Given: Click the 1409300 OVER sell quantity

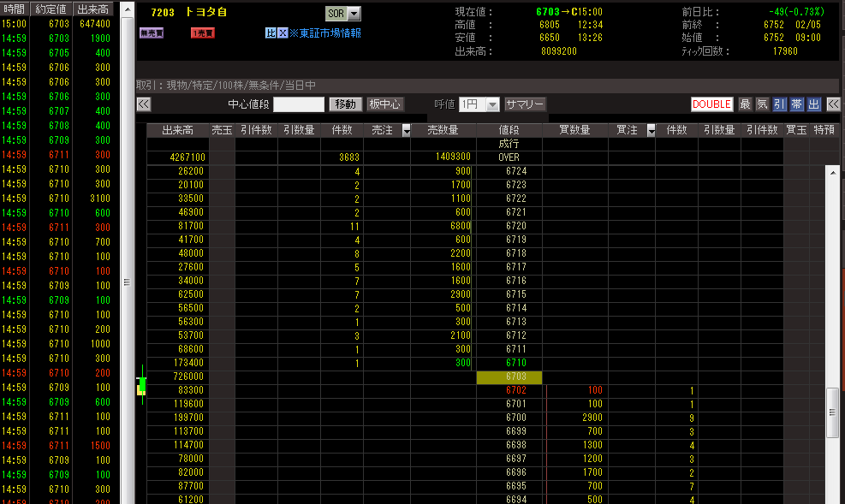Looking at the screenshot, I should click(453, 157).
